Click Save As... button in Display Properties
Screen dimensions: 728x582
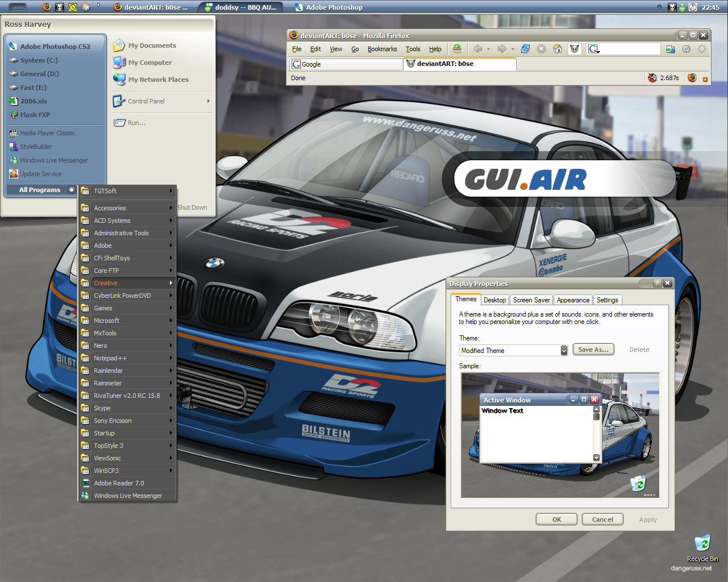coord(593,350)
